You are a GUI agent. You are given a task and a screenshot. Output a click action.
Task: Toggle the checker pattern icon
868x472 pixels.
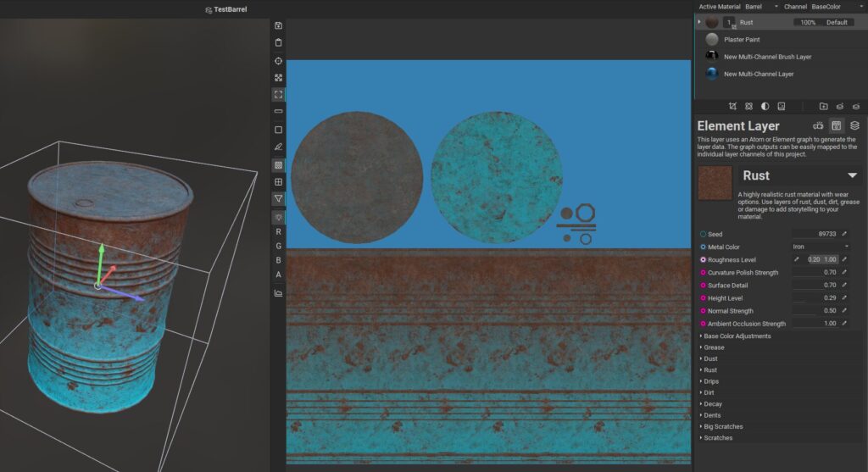278,165
